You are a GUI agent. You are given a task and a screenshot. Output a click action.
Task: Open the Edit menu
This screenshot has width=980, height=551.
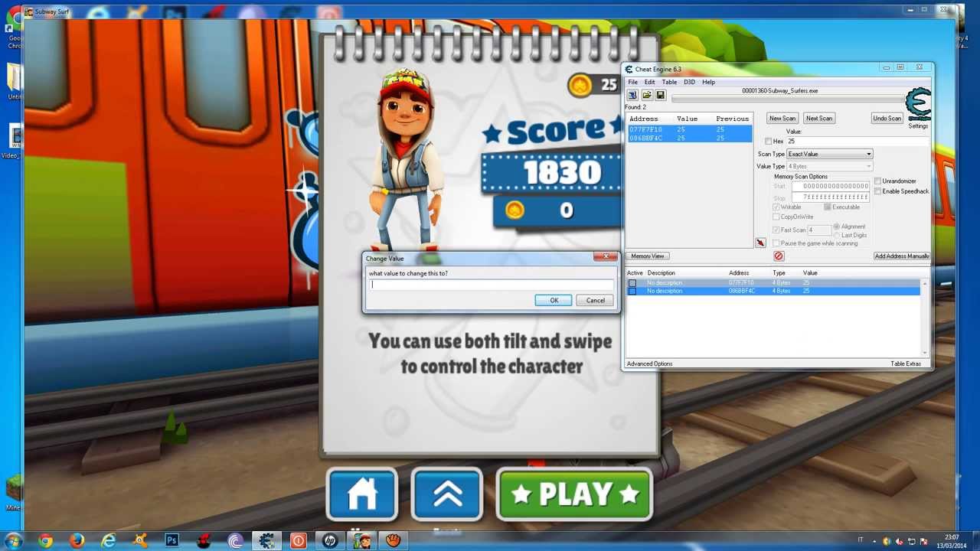[x=649, y=82]
